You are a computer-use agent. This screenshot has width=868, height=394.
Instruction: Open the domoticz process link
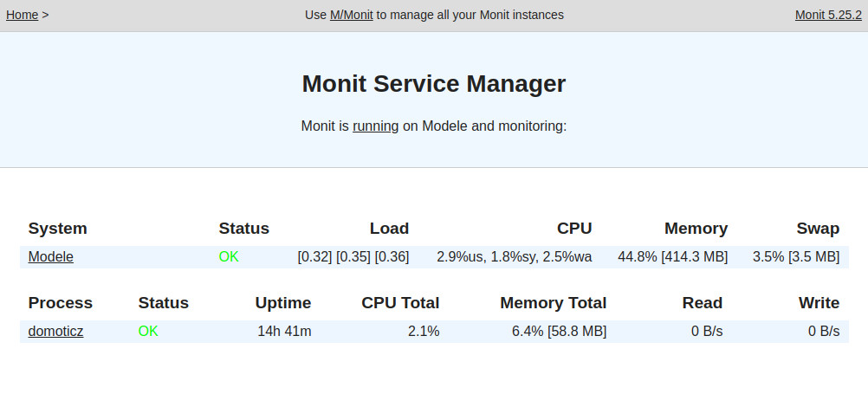tap(55, 331)
